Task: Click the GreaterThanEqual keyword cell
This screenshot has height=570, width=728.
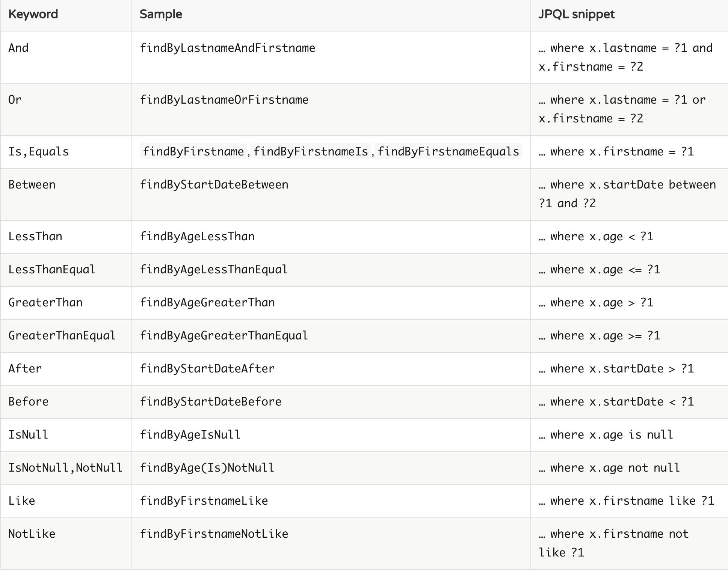Action: (x=62, y=336)
